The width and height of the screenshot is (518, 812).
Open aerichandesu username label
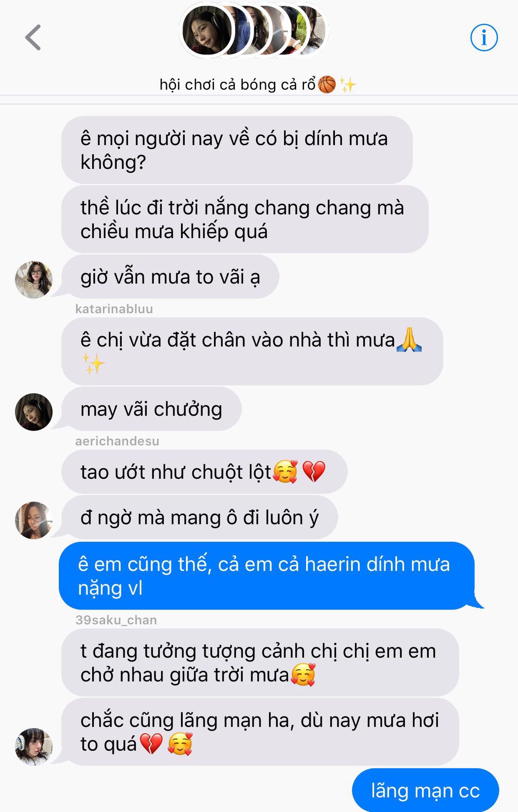point(117,441)
